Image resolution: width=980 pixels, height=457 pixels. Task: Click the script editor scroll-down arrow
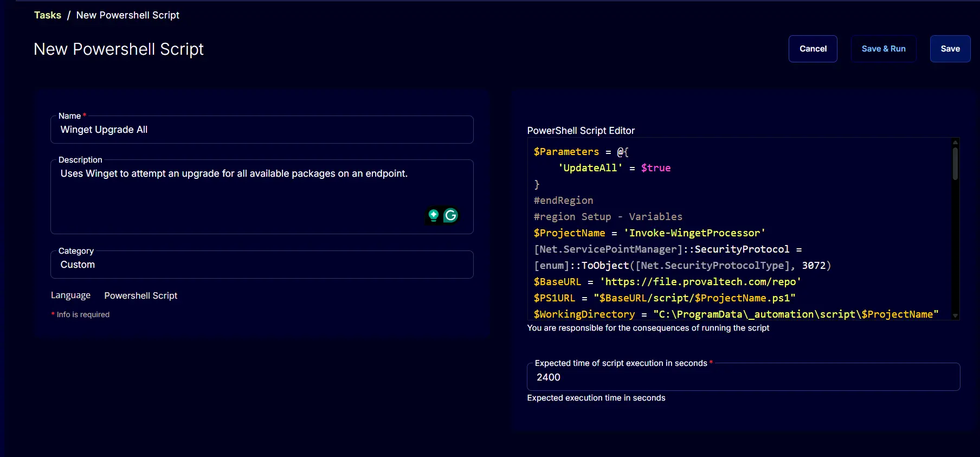(955, 316)
